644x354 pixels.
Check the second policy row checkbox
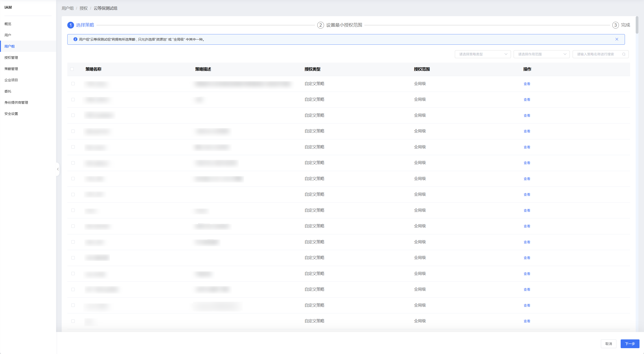coord(73,100)
